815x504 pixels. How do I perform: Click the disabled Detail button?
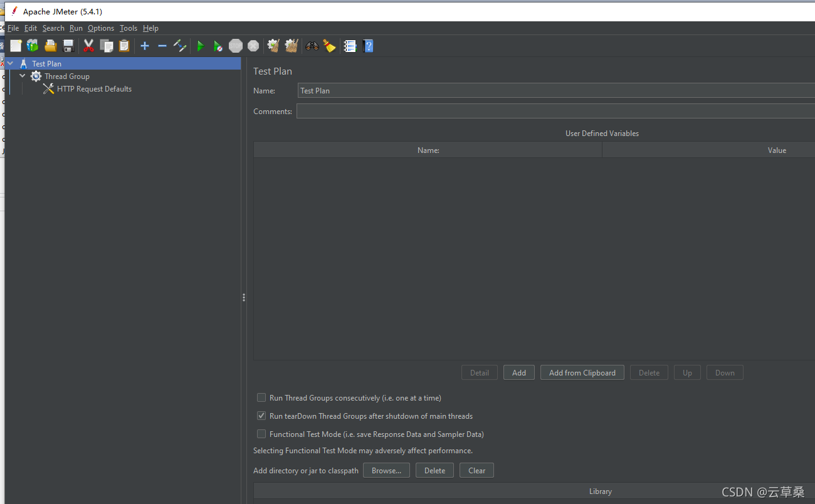[x=480, y=372]
